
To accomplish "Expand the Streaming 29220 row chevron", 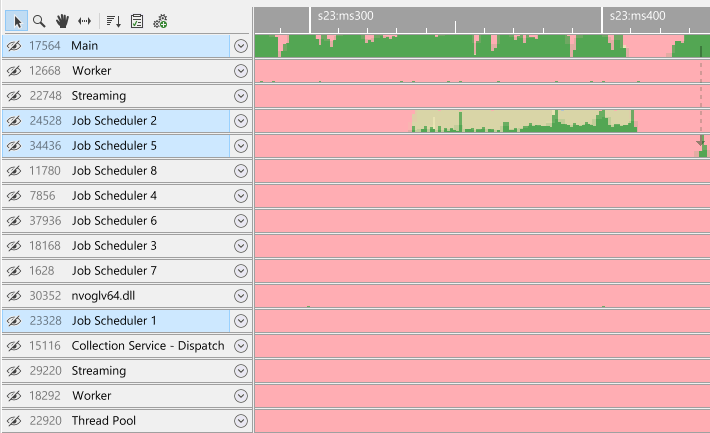I will [x=241, y=371].
